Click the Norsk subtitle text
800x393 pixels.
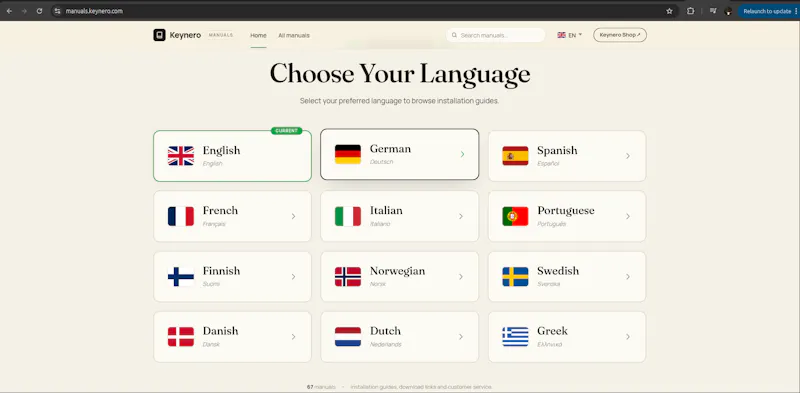click(378, 284)
